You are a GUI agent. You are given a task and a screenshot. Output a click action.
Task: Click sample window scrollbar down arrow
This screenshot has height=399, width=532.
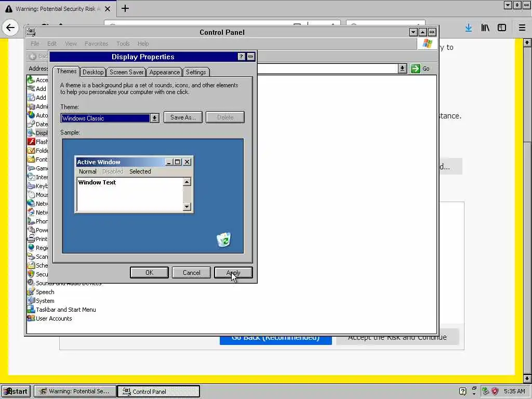click(187, 206)
